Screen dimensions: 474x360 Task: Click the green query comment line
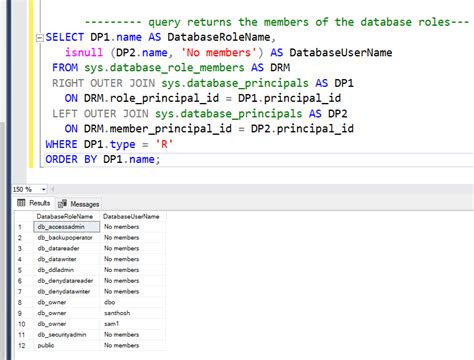coord(277,22)
